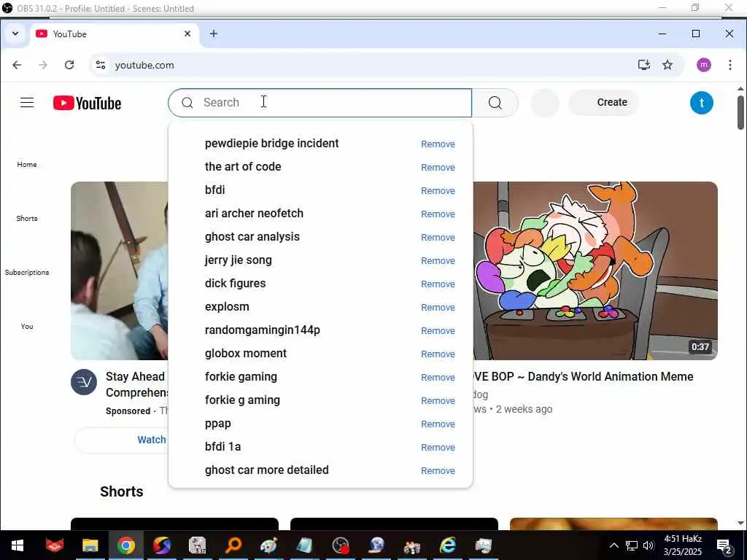This screenshot has width=747, height=560.
Task: Open the YouTube hamburger guide menu
Action: pos(27,102)
